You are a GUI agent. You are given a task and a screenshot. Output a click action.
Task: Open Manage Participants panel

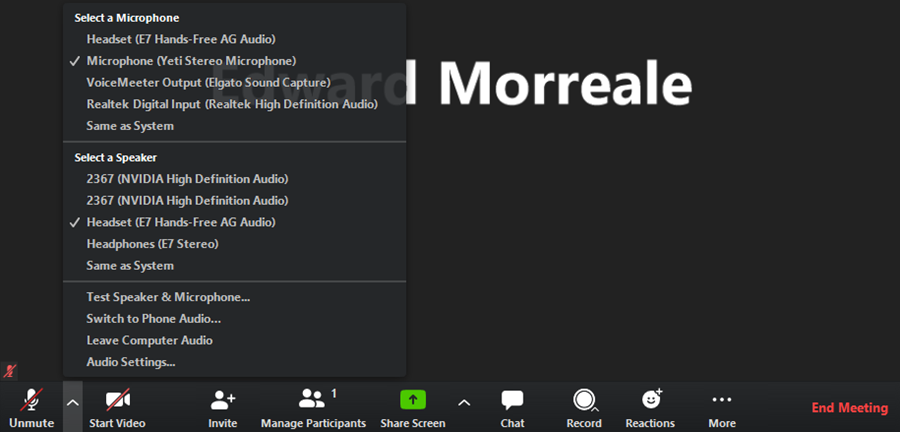[313, 400]
